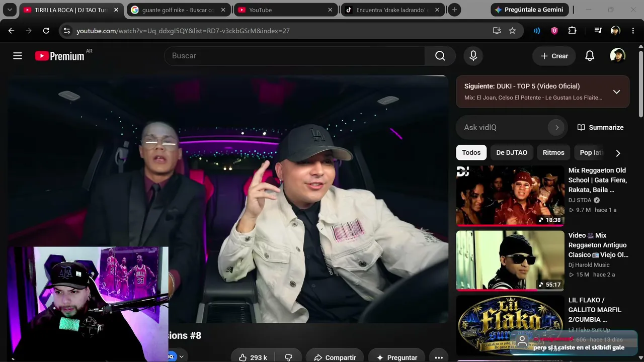Switch to the YouTube tab
This screenshot has width=644, height=362.
[286, 10]
